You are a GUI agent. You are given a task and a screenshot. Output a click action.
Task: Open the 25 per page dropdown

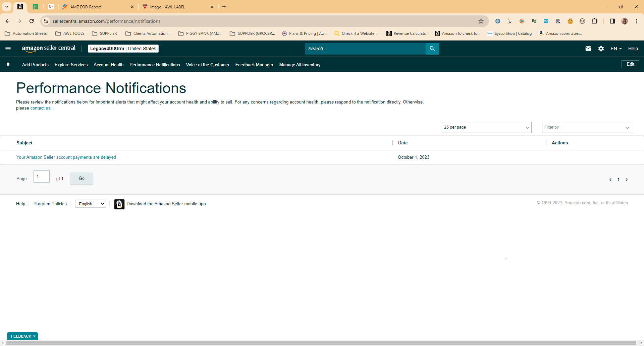tap(486, 127)
